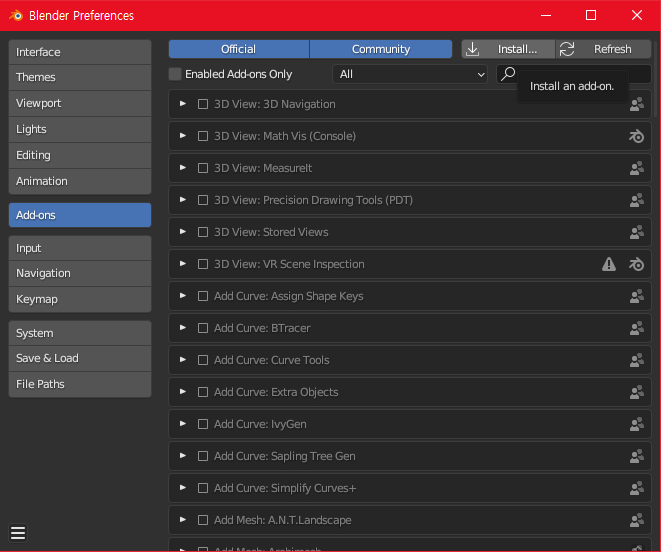The width and height of the screenshot is (661, 552).
Task: Expand the Sapling Tree Gen row
Action: [x=183, y=456]
